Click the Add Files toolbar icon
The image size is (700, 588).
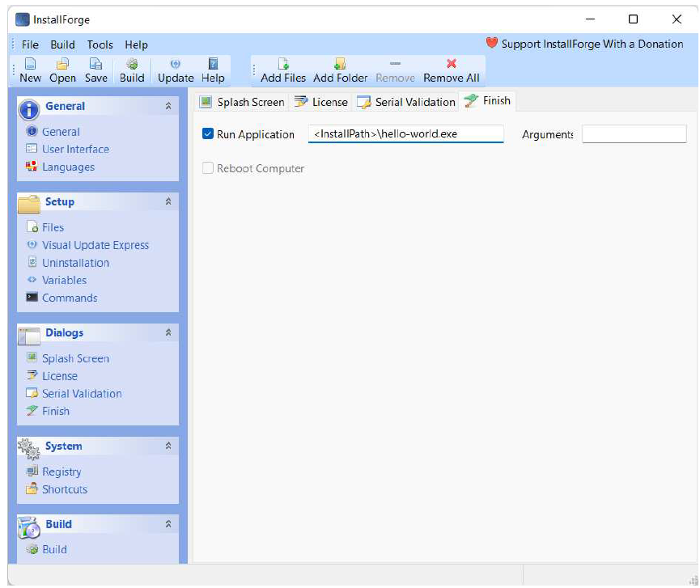(x=283, y=65)
